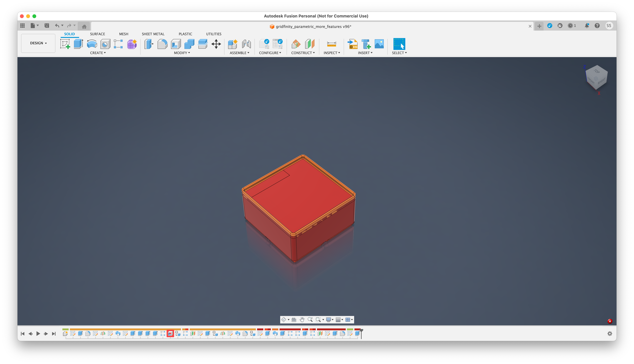Select the Shell tool
The image size is (634, 364).
coord(176,44)
